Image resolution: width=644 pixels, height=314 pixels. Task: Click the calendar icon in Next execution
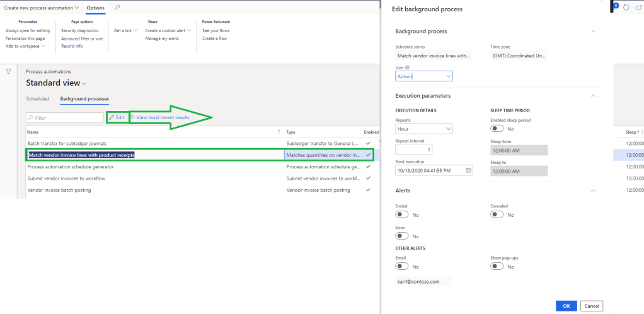(468, 170)
